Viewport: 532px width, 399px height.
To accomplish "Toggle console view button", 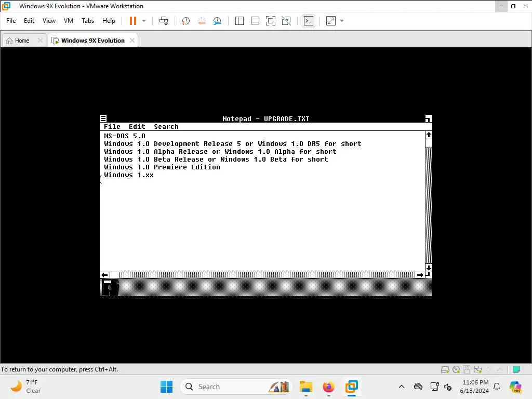I will 309,21.
